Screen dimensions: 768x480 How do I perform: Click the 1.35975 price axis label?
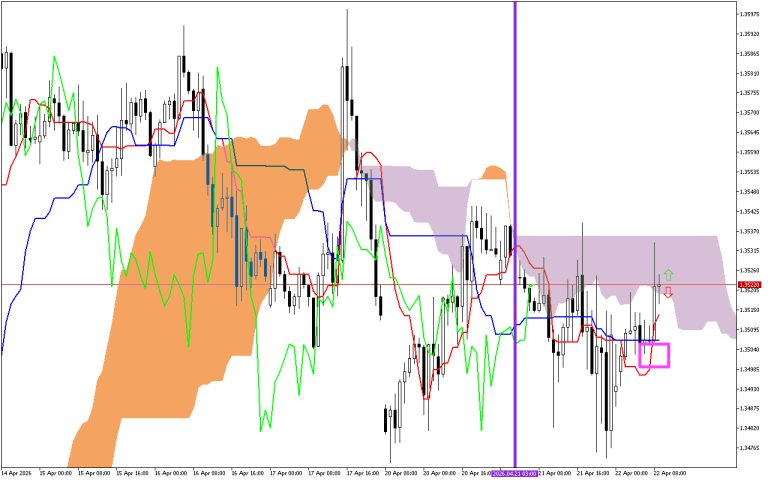point(749,14)
